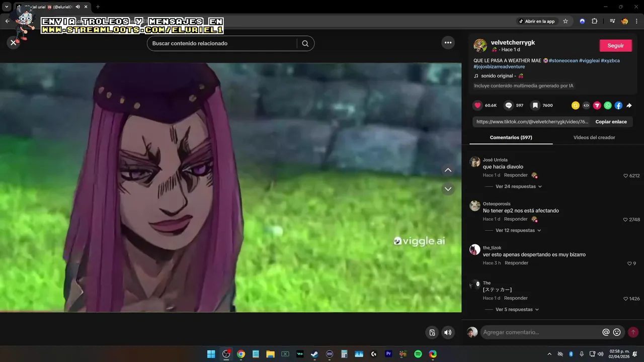Expand Ver 24 respuestas
The image size is (644, 362).
pyautogui.click(x=519, y=187)
